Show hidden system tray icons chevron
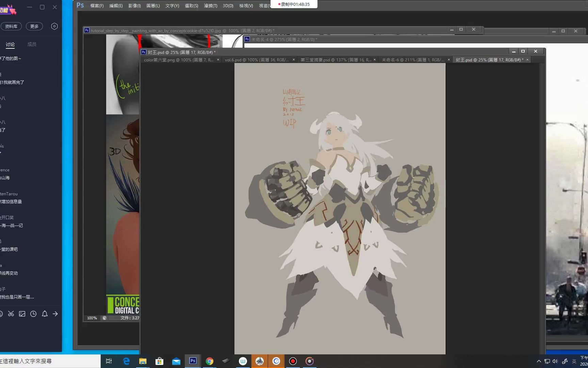Image resolution: width=588 pixels, height=368 pixels. [x=539, y=361]
